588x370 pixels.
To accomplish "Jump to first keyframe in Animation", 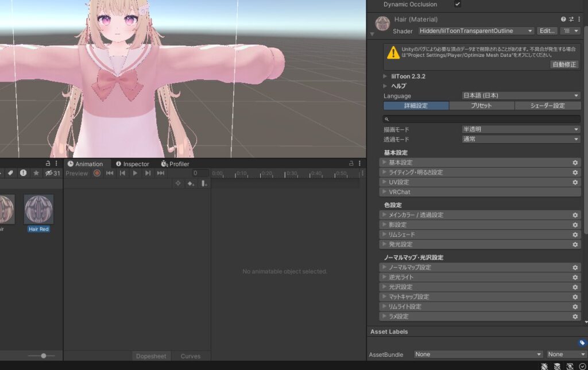I will [x=110, y=173].
